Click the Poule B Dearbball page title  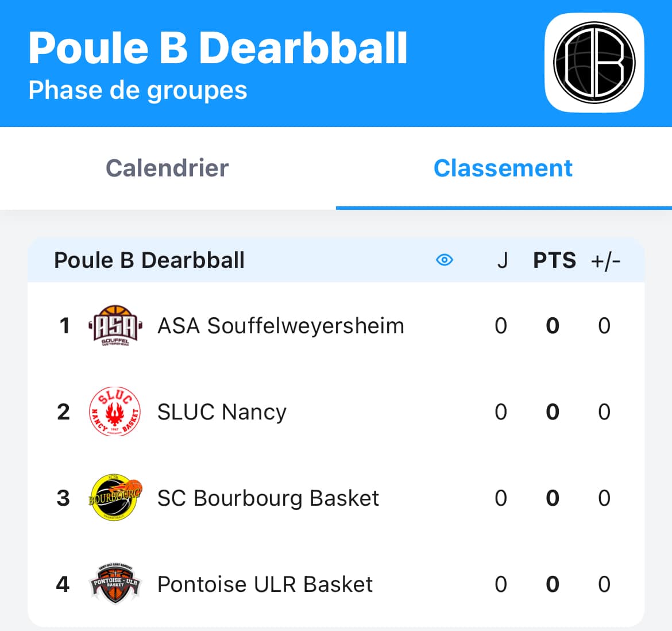(218, 48)
